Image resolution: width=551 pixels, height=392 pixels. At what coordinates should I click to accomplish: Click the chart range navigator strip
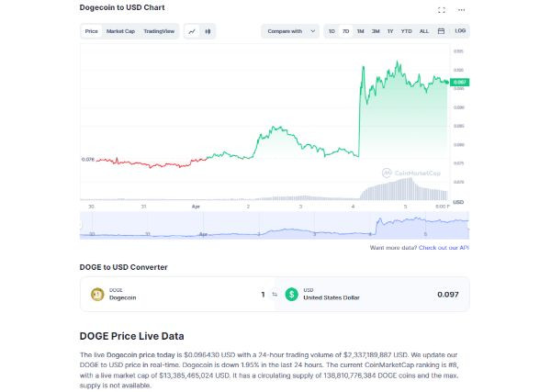coord(274,227)
